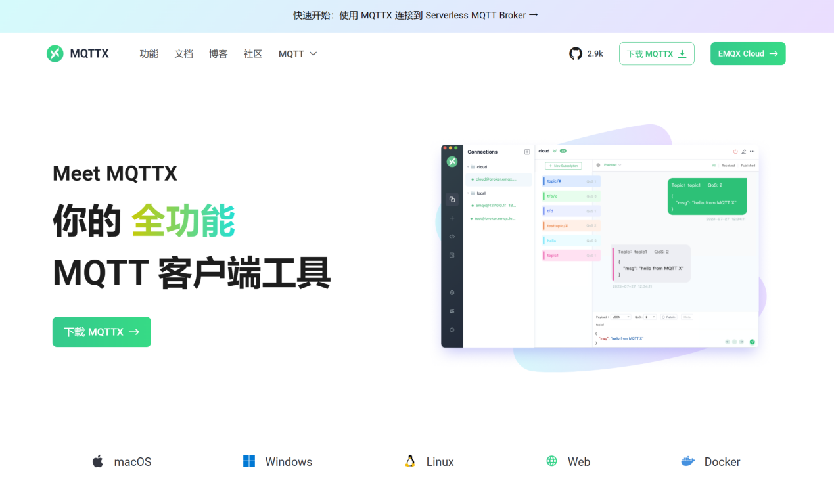The image size is (834, 504).
Task: Switch message filter to Received only
Action: coord(728,166)
